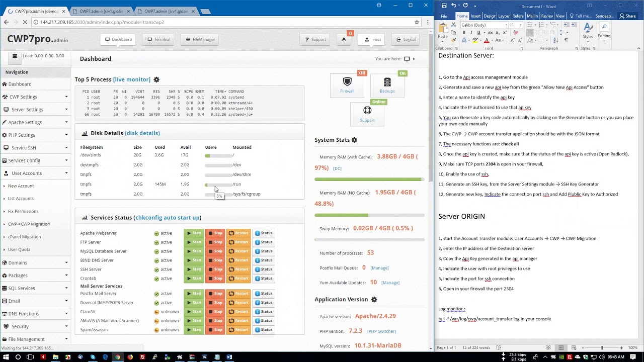The height and width of the screenshot is (362, 644).
Task: Open the Firewall icon panel
Action: click(347, 85)
